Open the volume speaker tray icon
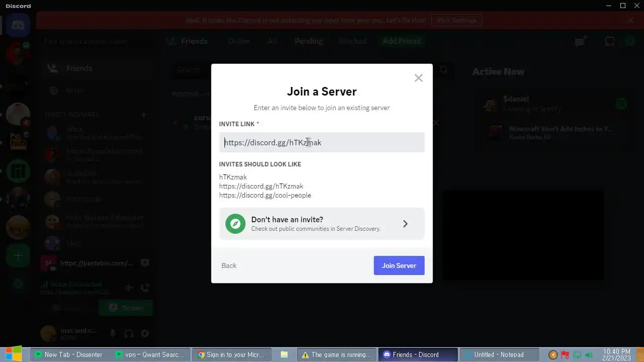 click(x=589, y=355)
